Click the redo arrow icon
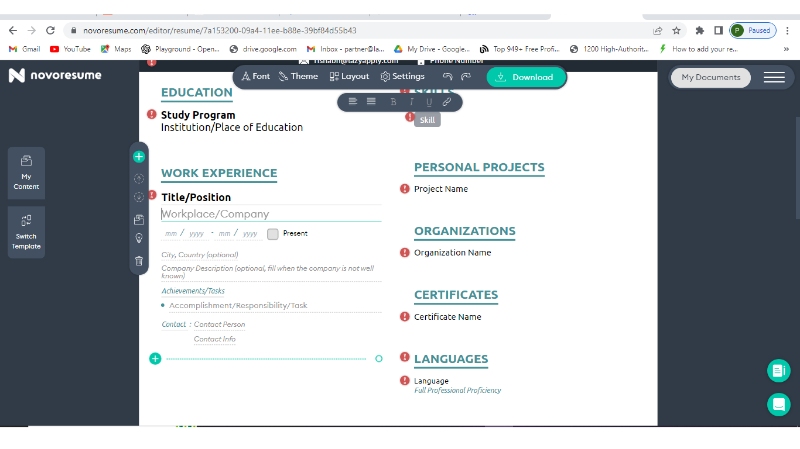The image size is (800, 449). tap(466, 77)
